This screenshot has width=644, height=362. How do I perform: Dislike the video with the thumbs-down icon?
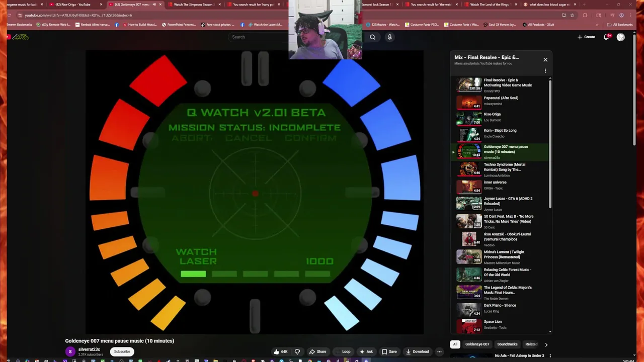click(x=297, y=352)
